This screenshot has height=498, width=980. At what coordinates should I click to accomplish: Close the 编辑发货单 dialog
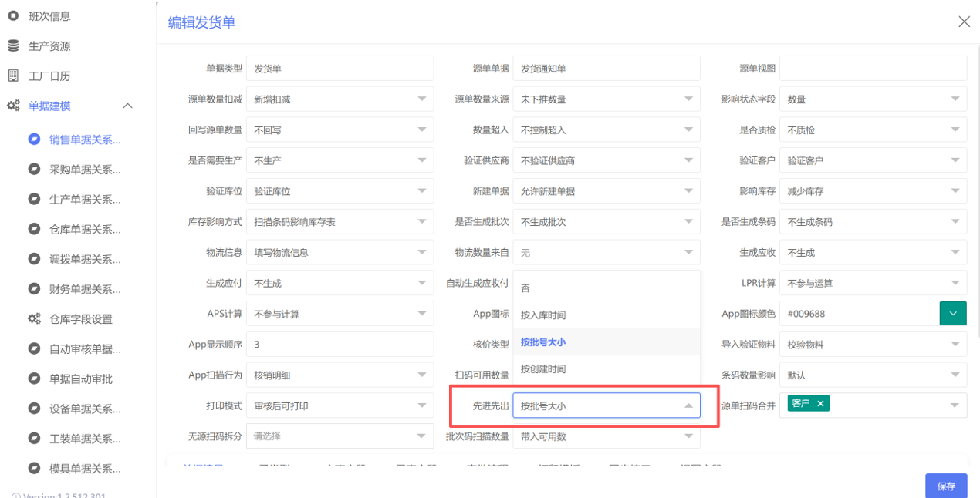(x=964, y=22)
